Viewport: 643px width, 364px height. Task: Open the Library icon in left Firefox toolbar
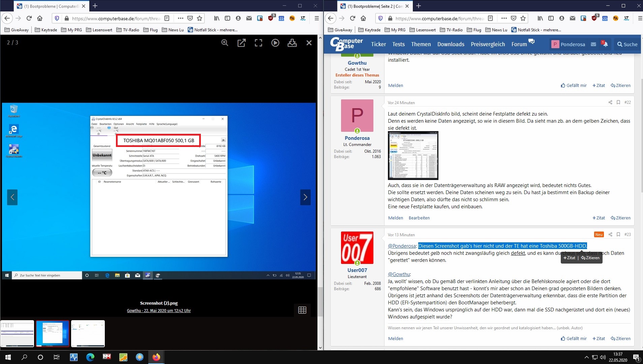click(x=217, y=18)
